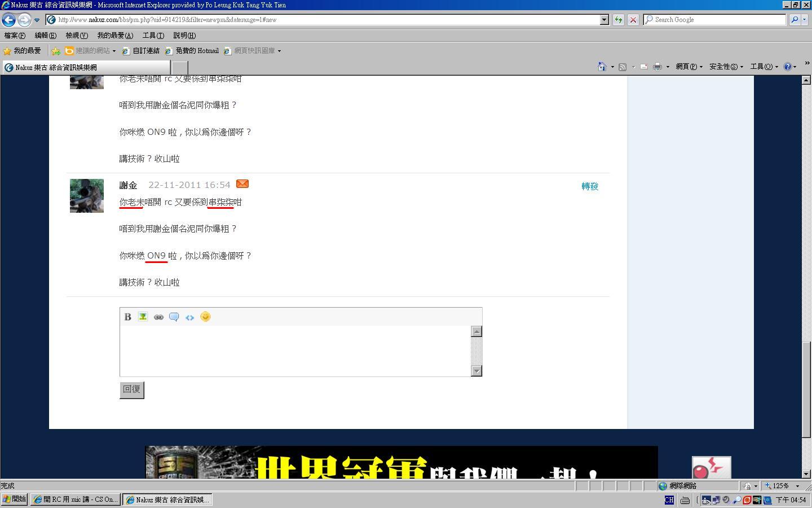The height and width of the screenshot is (508, 812).
Task: Click the page scrollbar down arrow
Action: pyautogui.click(x=806, y=474)
